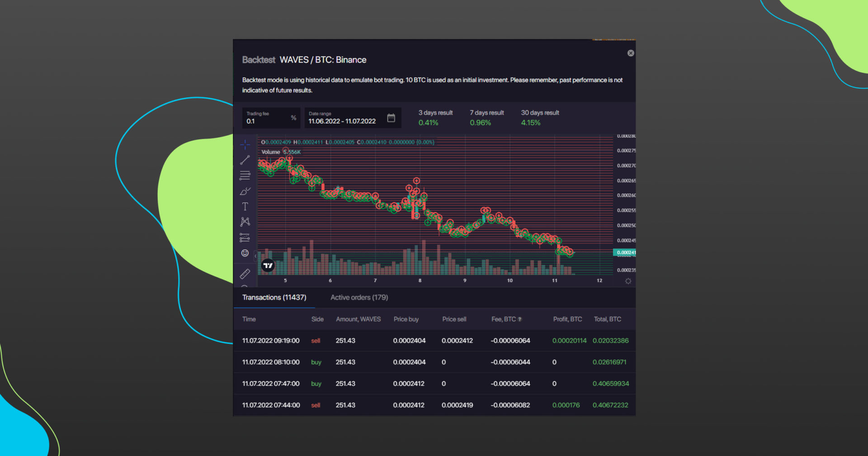This screenshot has height=456, width=868.
Task: Open the date range calendar picker
Action: pos(391,118)
